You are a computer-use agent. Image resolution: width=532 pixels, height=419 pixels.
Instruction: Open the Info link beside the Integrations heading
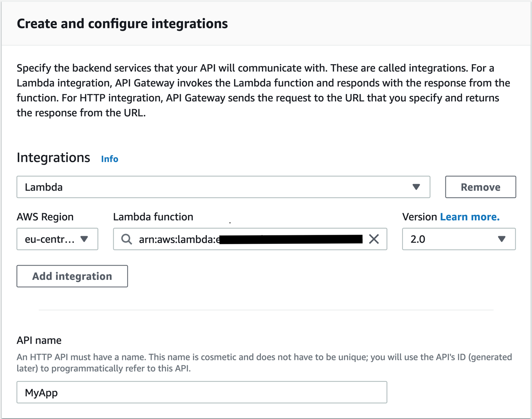click(109, 159)
